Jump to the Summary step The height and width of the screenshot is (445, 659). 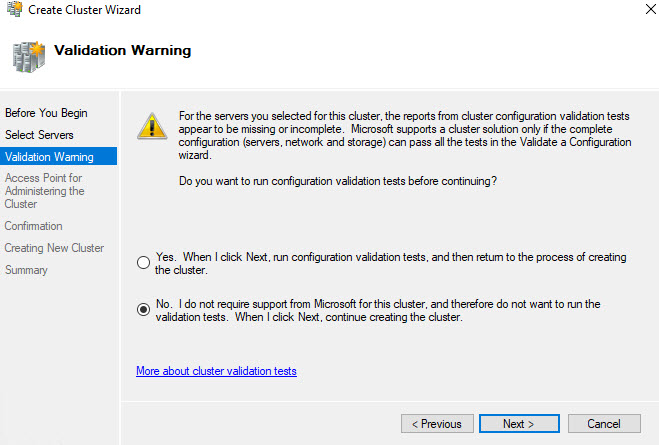point(26,270)
